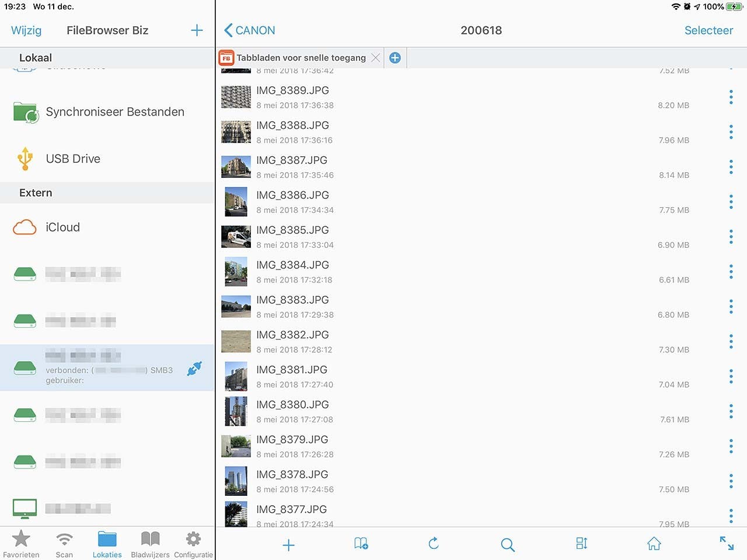The height and width of the screenshot is (560, 747).
Task: Go back to the CANON folder
Action: tap(250, 30)
